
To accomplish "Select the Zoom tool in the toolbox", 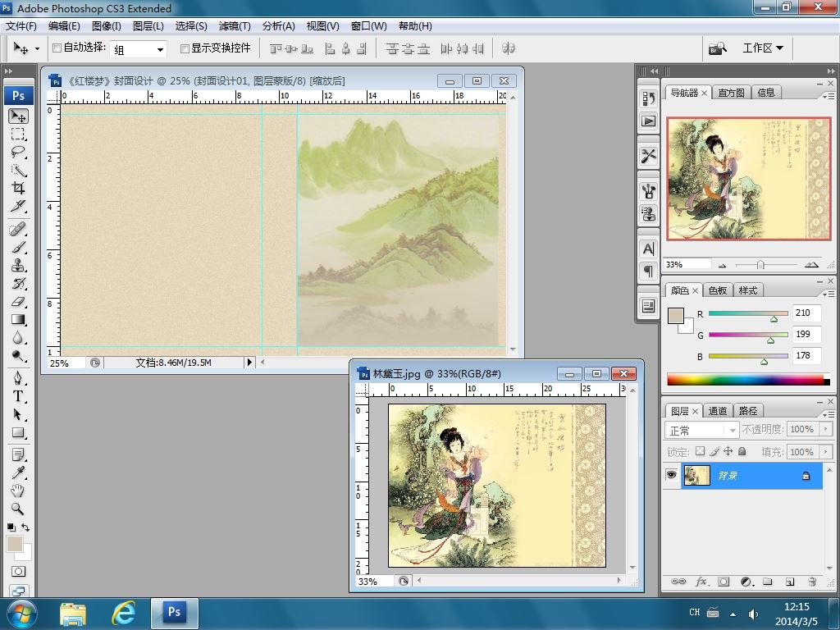I will (x=18, y=509).
